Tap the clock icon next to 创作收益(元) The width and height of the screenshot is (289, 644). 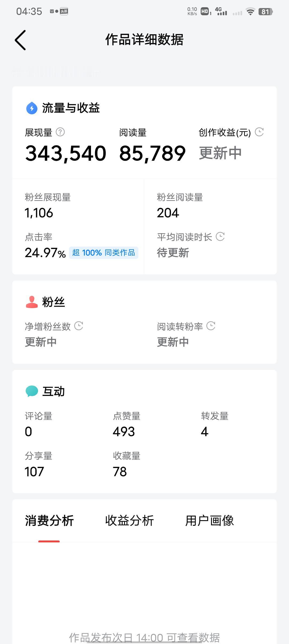(259, 132)
